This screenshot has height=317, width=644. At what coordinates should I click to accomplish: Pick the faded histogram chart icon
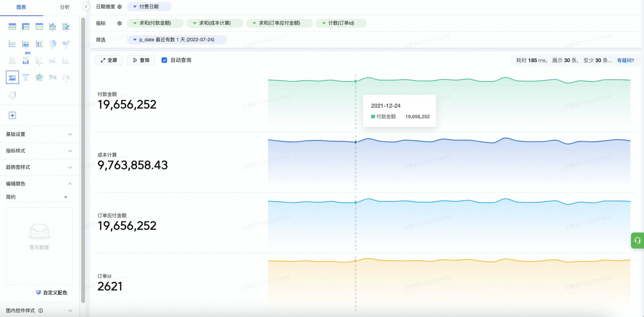[66, 60]
